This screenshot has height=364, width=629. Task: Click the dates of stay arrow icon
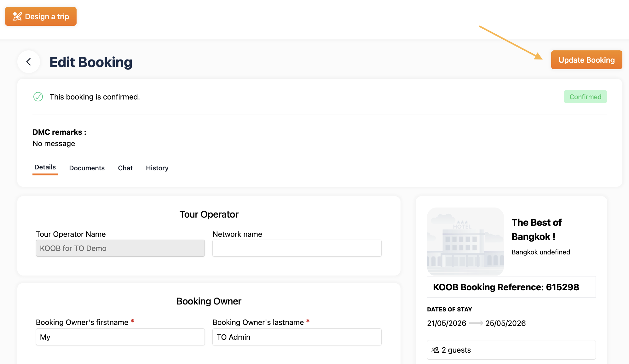click(x=476, y=323)
